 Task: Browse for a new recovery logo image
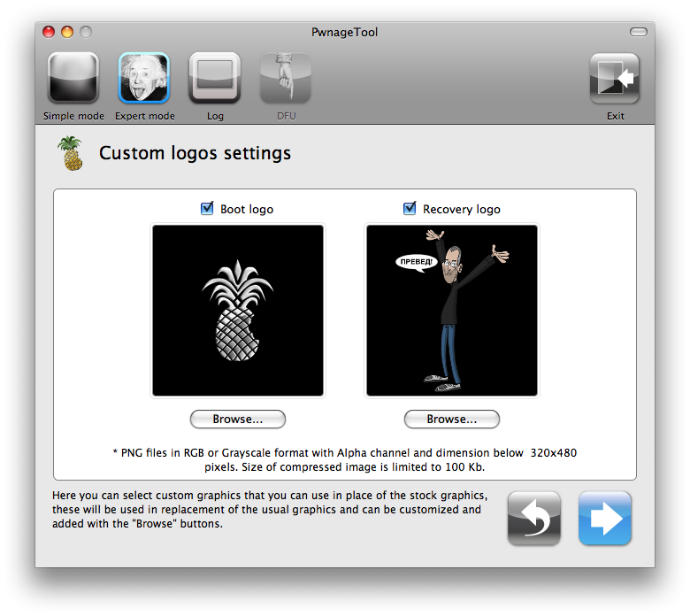(x=452, y=419)
